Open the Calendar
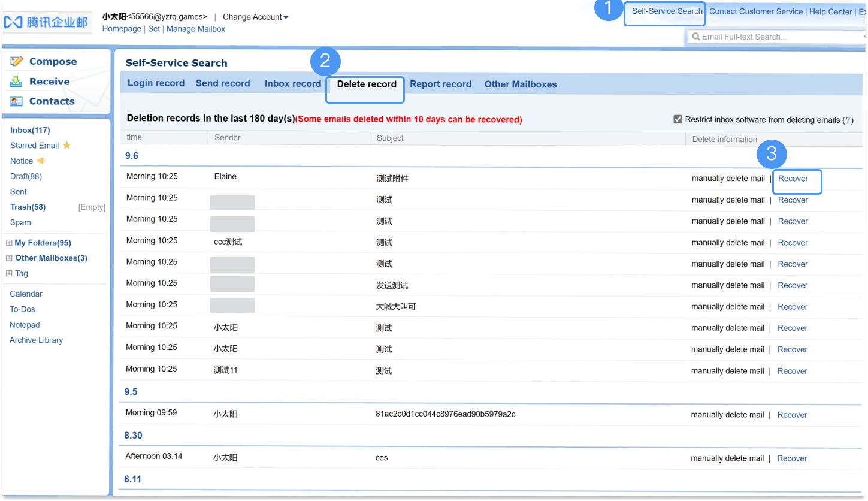Viewport: 868px width, 501px height. pos(26,294)
